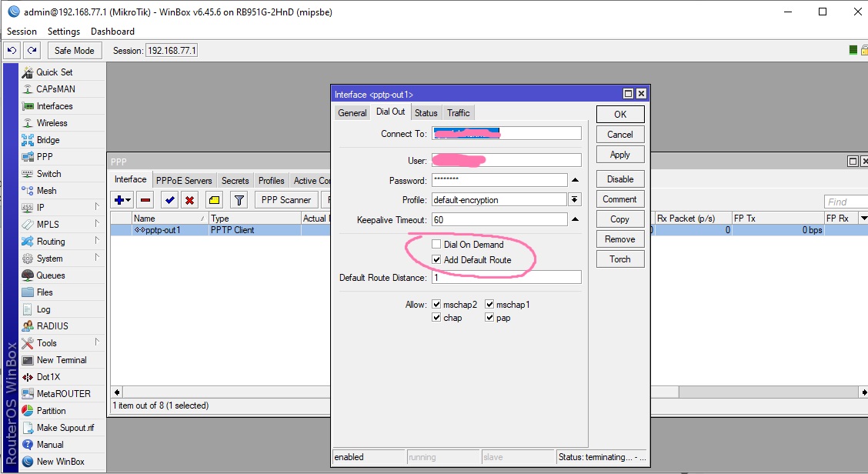Open Partition section
Screen dimensions: 868x474
51,411
